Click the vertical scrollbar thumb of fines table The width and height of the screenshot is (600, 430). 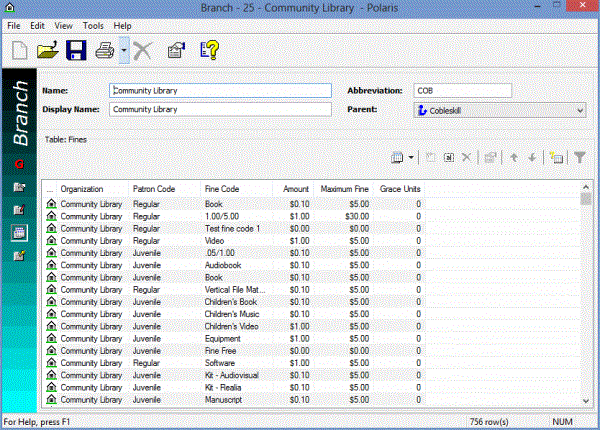[586, 199]
